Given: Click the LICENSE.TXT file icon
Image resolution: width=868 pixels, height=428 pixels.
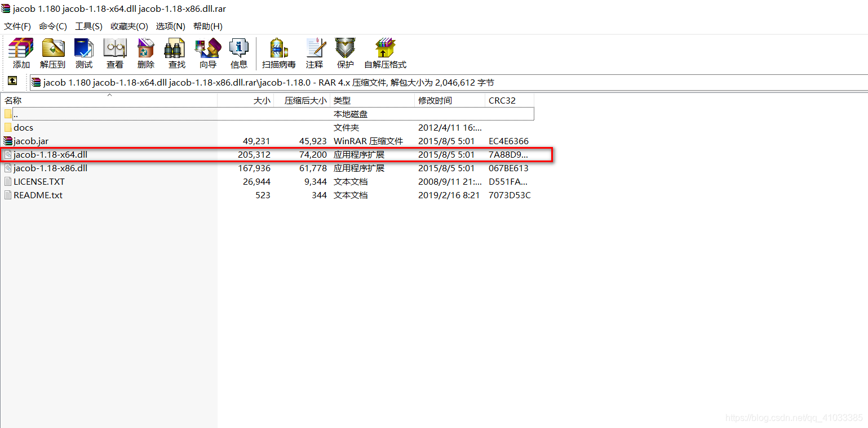Looking at the screenshot, I should 8,181.
